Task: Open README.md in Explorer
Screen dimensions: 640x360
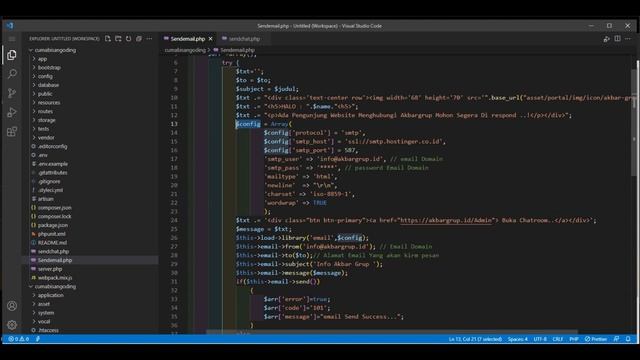Action: point(52,243)
